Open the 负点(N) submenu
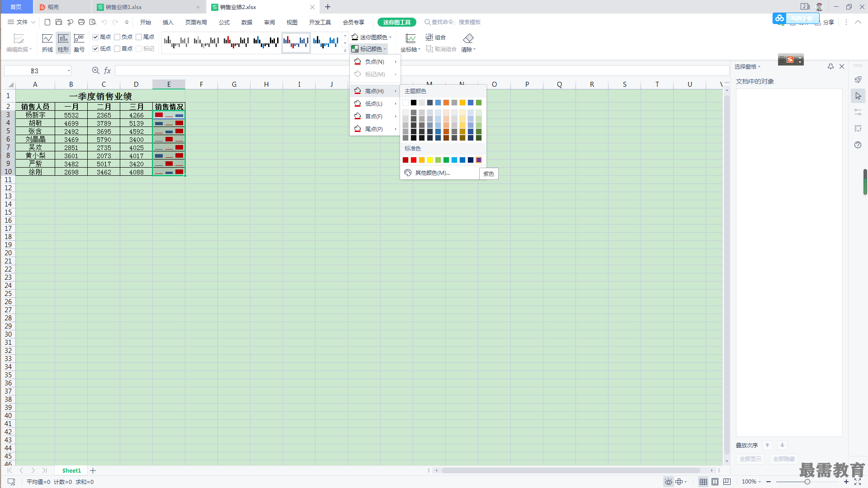Image resolution: width=868 pixels, height=488 pixels. click(x=375, y=62)
